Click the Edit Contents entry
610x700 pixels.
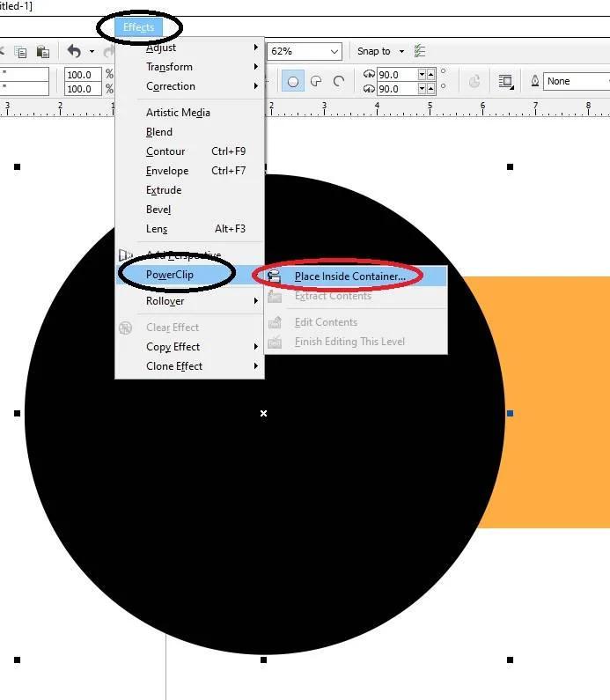coord(356,322)
